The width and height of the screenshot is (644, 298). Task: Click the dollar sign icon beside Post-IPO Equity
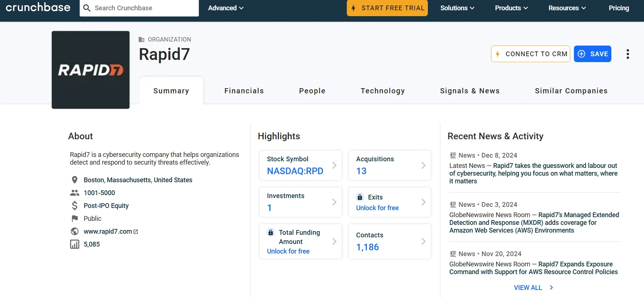pos(74,205)
